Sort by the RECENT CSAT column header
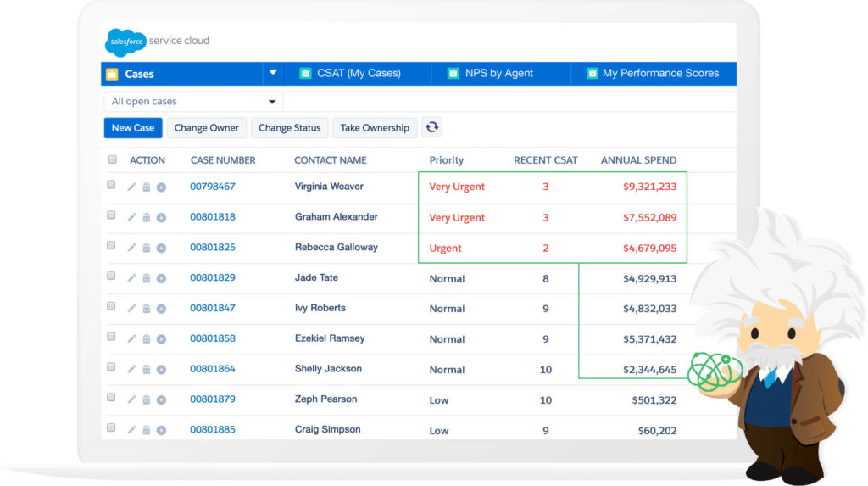Viewport: 868px width, 486px height. 545,160
